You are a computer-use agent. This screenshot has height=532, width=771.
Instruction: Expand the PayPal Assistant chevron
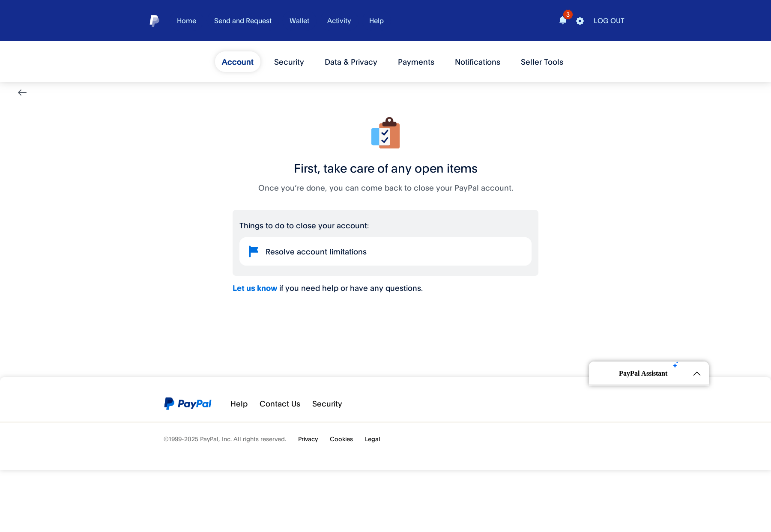(697, 374)
